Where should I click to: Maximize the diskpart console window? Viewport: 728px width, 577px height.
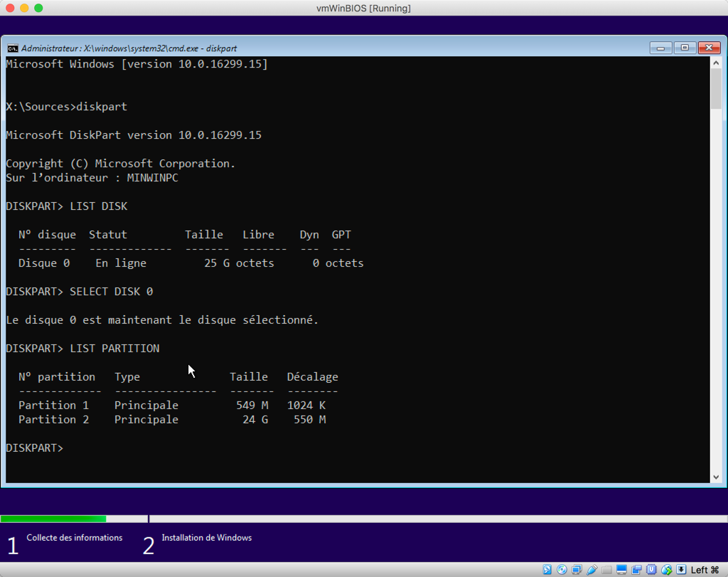685,48
